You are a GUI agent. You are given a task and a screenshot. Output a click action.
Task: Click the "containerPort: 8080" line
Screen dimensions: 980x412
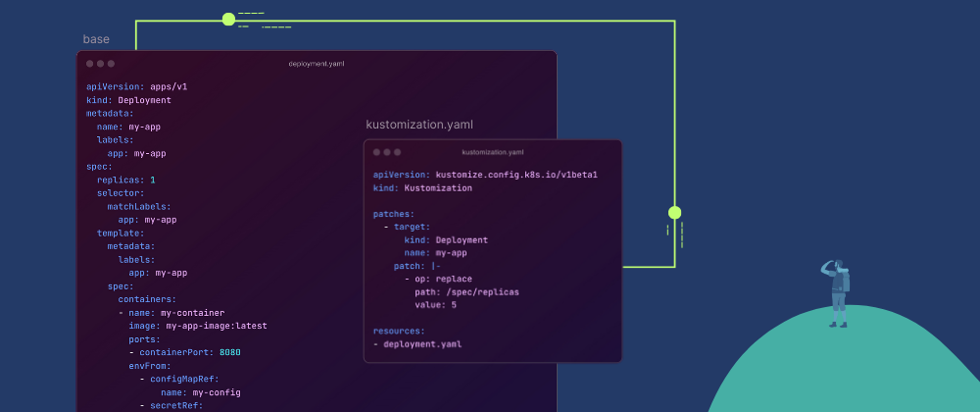tap(184, 352)
